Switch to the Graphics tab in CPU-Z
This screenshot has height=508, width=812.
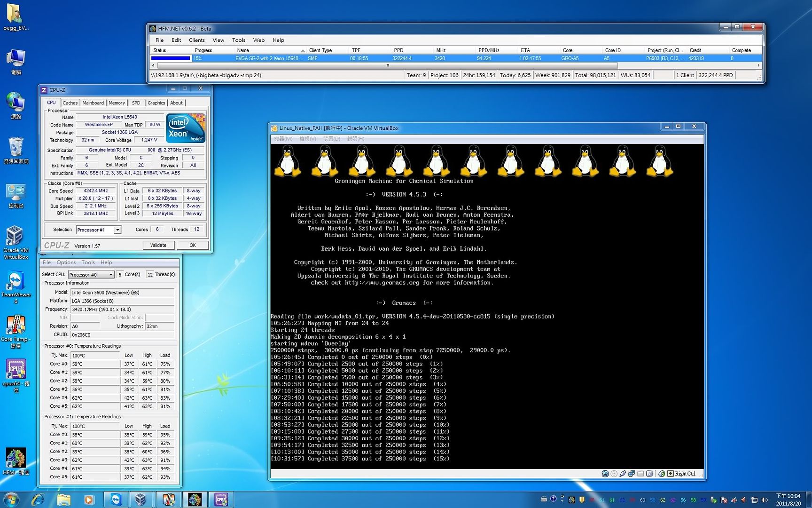point(156,103)
